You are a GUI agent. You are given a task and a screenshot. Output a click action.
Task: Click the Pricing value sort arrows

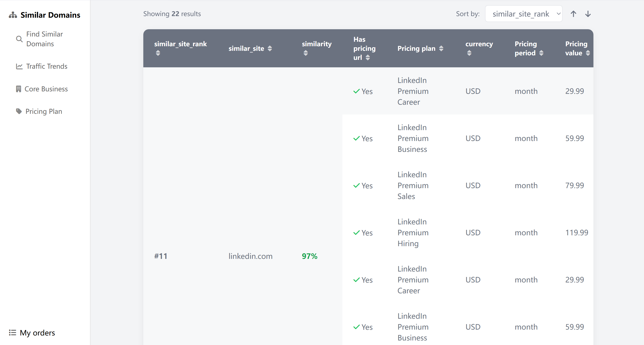(x=588, y=53)
